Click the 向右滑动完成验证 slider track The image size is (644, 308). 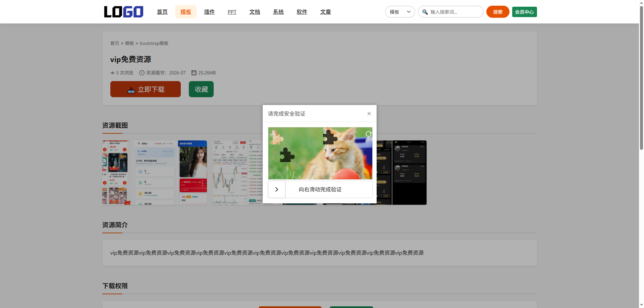(320, 189)
